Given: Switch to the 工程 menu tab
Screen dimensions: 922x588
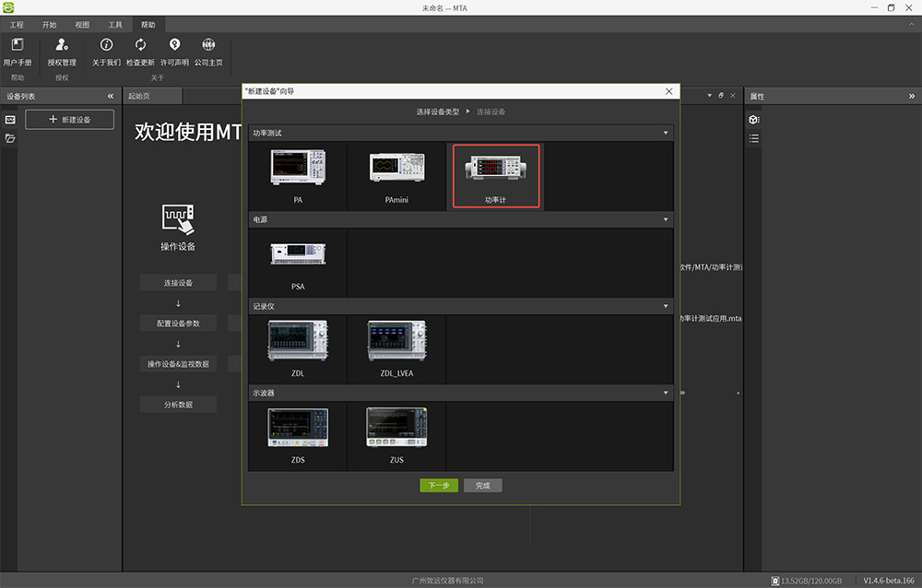Looking at the screenshot, I should (x=17, y=25).
